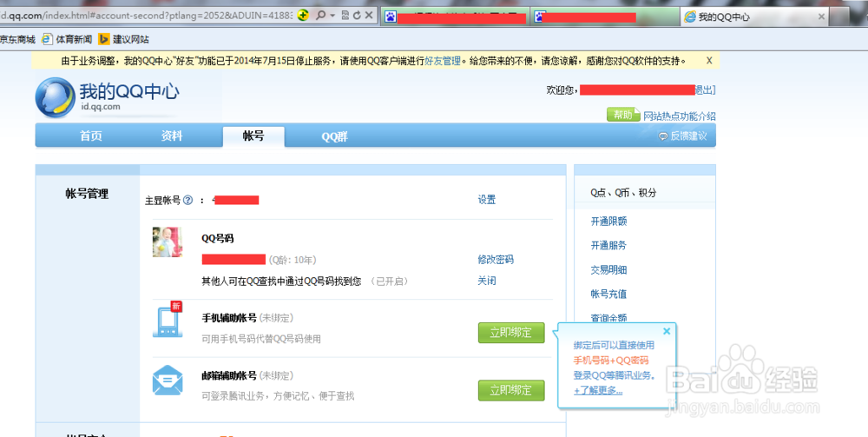
Task: Click the Q点、Q币、积分 heading
Action: 623,193
